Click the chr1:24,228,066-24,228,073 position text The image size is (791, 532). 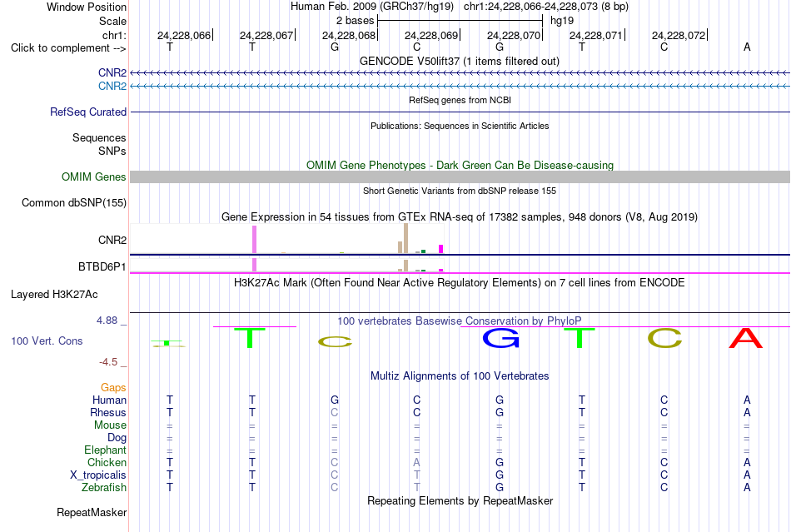tap(546, 7)
